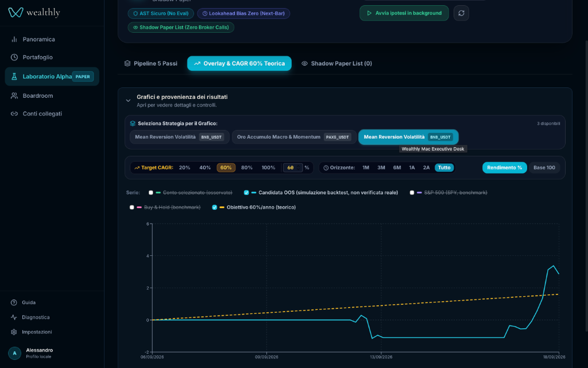588x368 pixels.
Task: Collapse Grafici e provenienza dei risultati section
Action: click(128, 101)
